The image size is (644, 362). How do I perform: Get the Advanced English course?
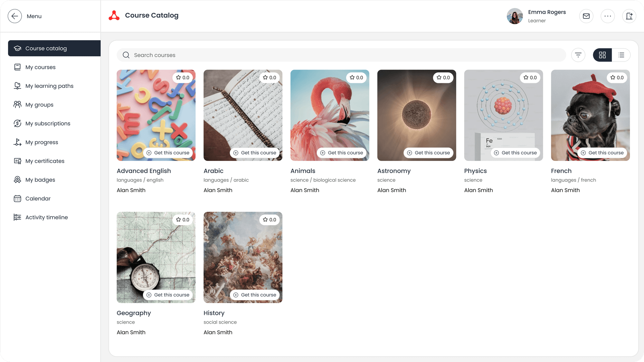[x=168, y=153]
